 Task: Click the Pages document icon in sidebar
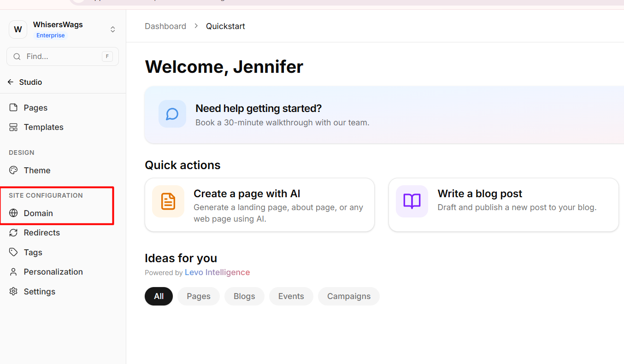(13, 107)
